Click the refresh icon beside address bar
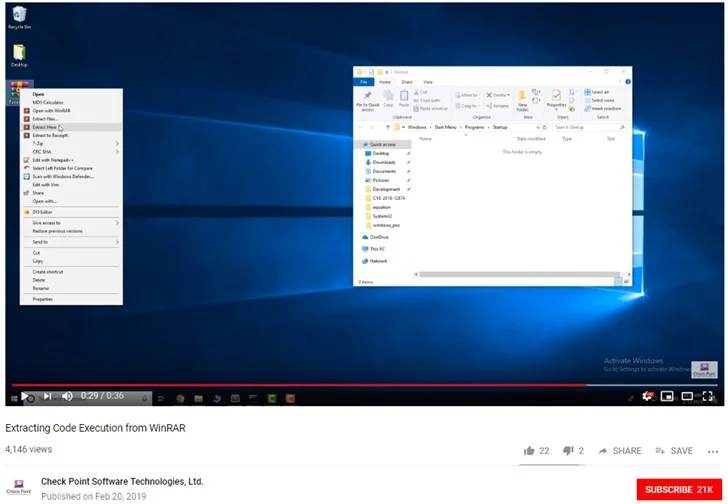 [545, 127]
